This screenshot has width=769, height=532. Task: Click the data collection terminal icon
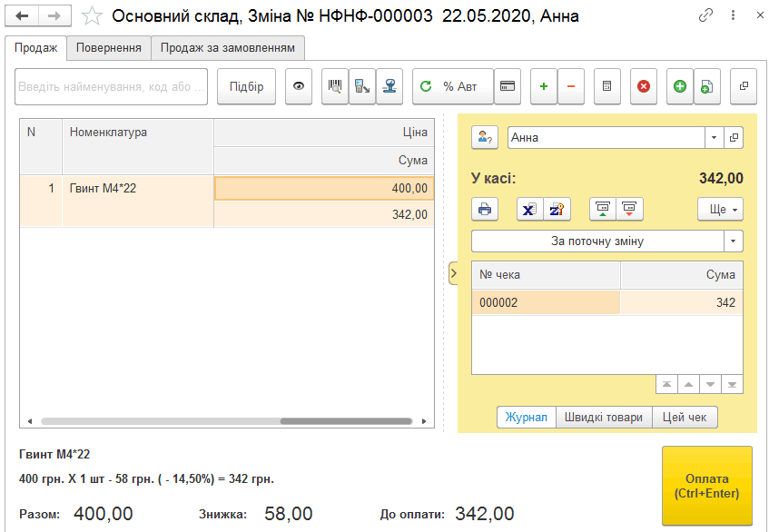coord(362,86)
